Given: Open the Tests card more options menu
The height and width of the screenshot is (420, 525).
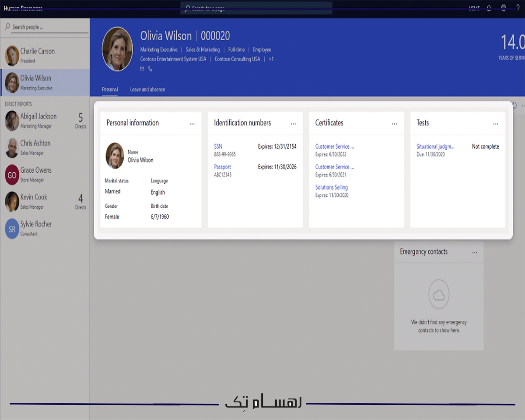Looking at the screenshot, I should [496, 124].
